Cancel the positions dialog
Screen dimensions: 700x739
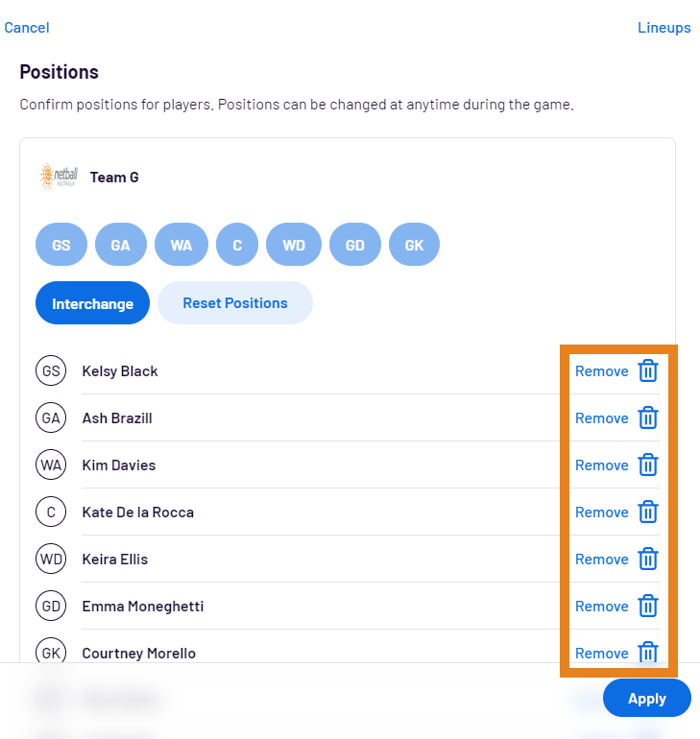pyautogui.click(x=27, y=27)
